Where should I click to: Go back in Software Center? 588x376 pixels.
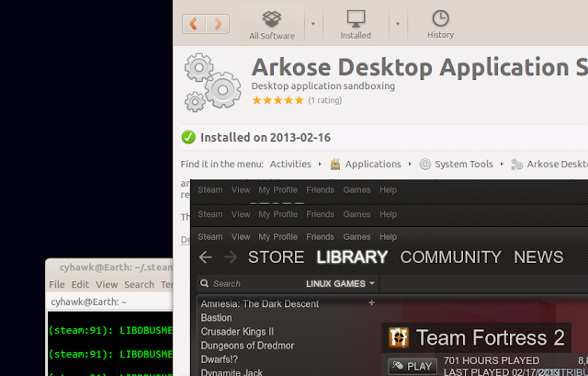(194, 24)
